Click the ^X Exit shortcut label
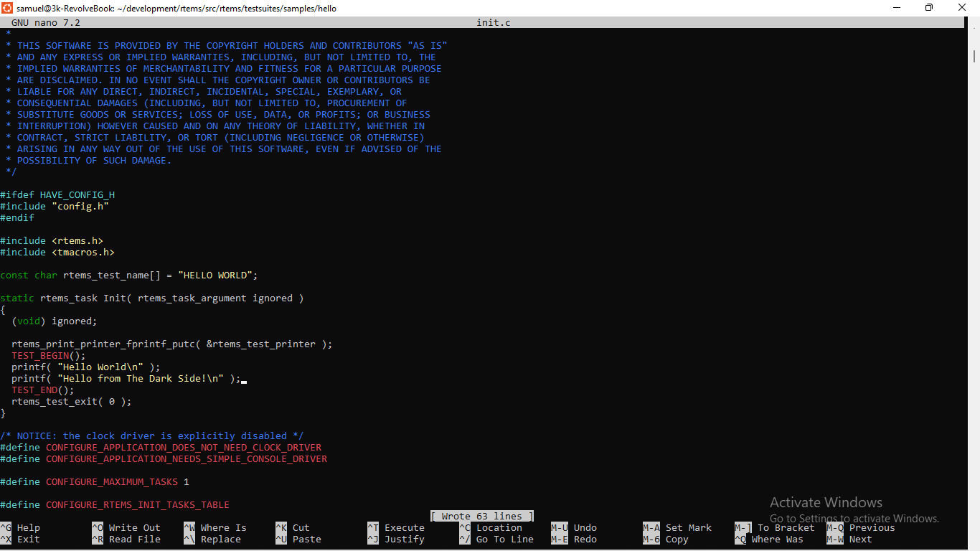The height and width of the screenshot is (551, 980). point(20,539)
